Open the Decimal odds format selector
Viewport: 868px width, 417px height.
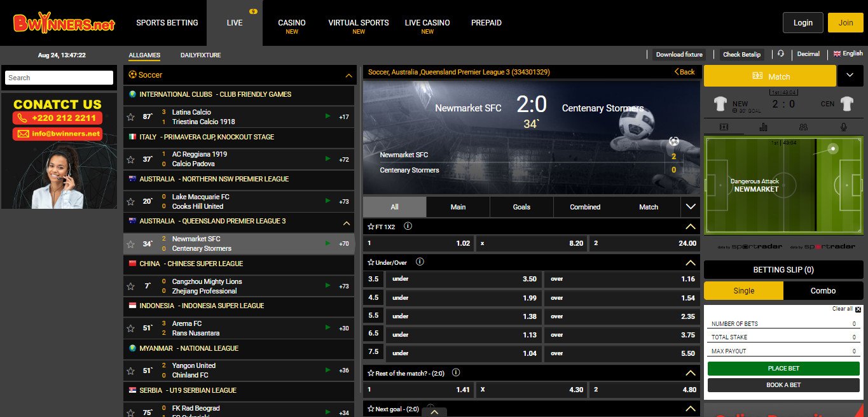tap(808, 54)
